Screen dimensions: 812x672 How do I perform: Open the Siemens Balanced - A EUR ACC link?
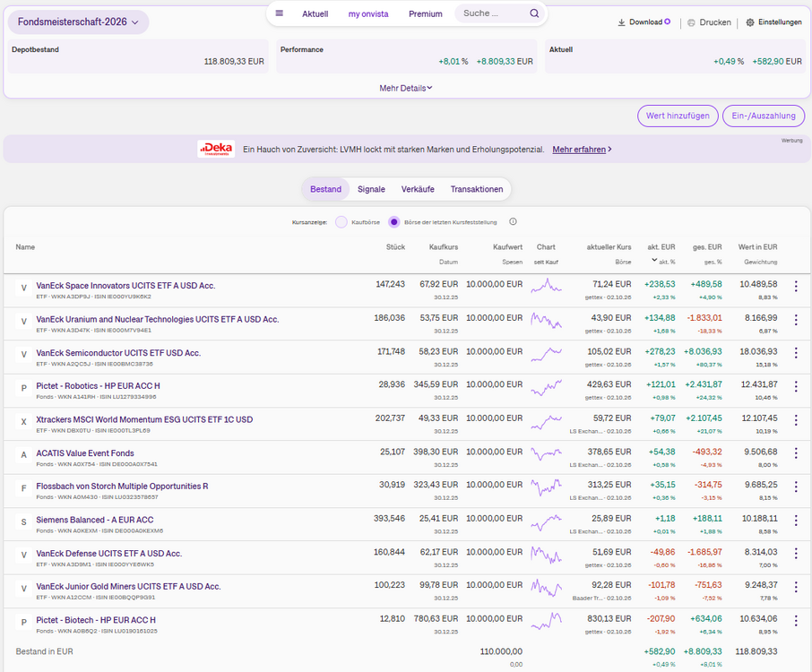(x=95, y=520)
